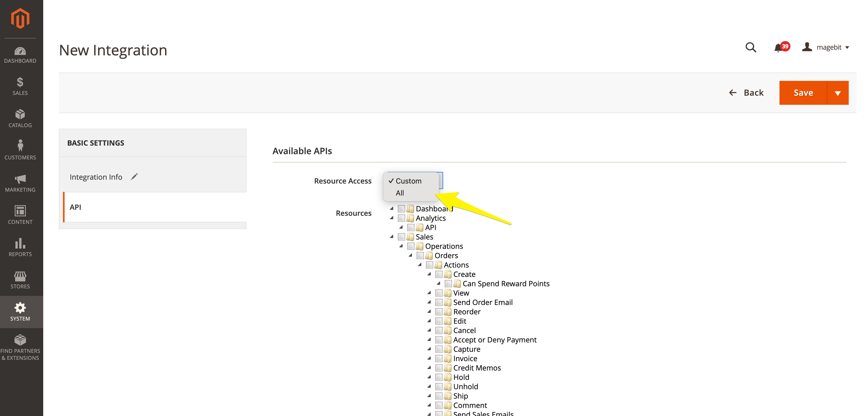The width and height of the screenshot is (868, 416).
Task: Open the Save button dropdown arrow
Action: click(x=838, y=93)
